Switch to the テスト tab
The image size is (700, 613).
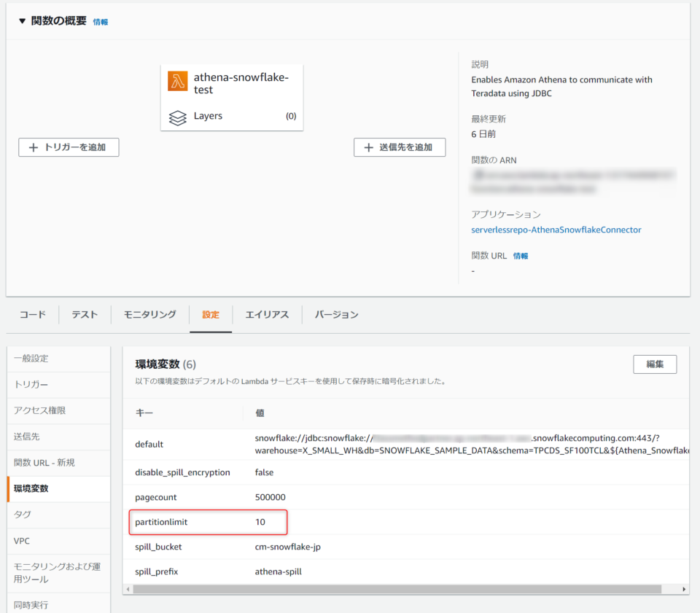pos(85,315)
